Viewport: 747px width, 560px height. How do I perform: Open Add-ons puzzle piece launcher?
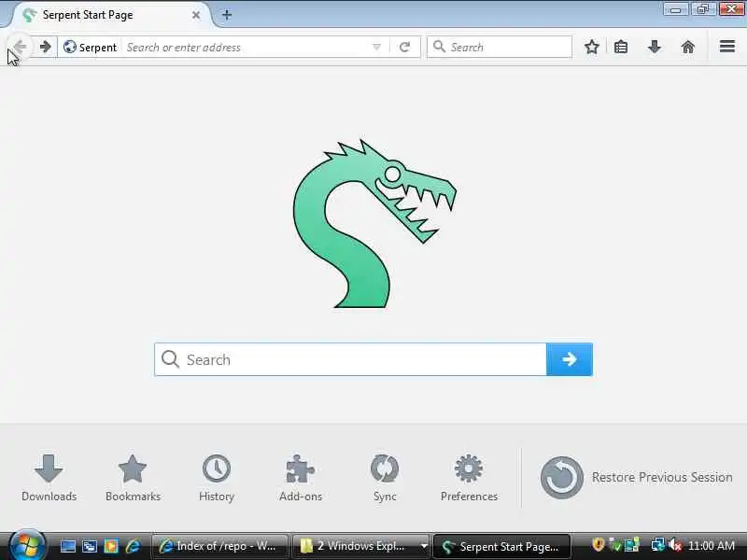coord(301,478)
